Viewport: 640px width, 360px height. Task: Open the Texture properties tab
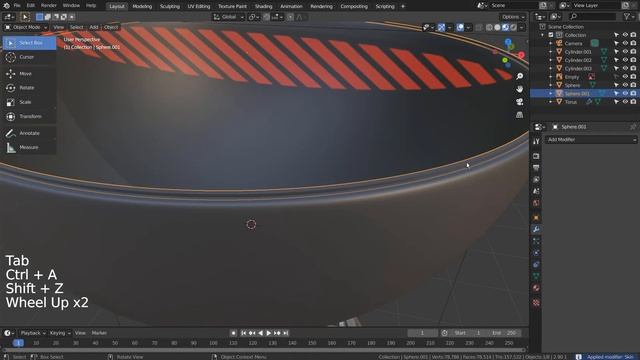point(536,302)
